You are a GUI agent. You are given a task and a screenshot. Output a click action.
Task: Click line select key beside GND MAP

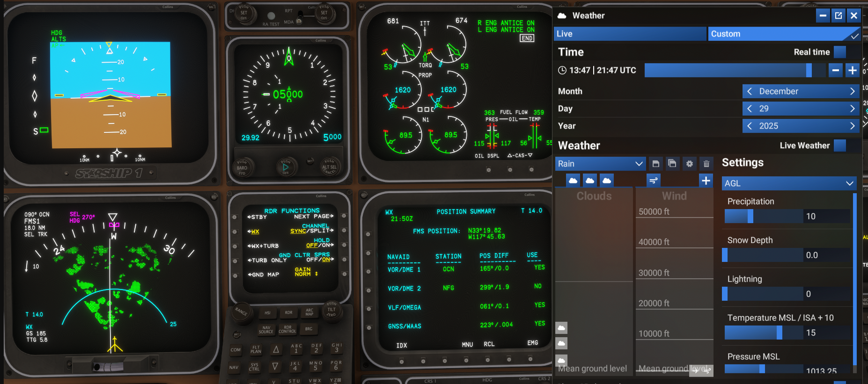click(x=235, y=275)
